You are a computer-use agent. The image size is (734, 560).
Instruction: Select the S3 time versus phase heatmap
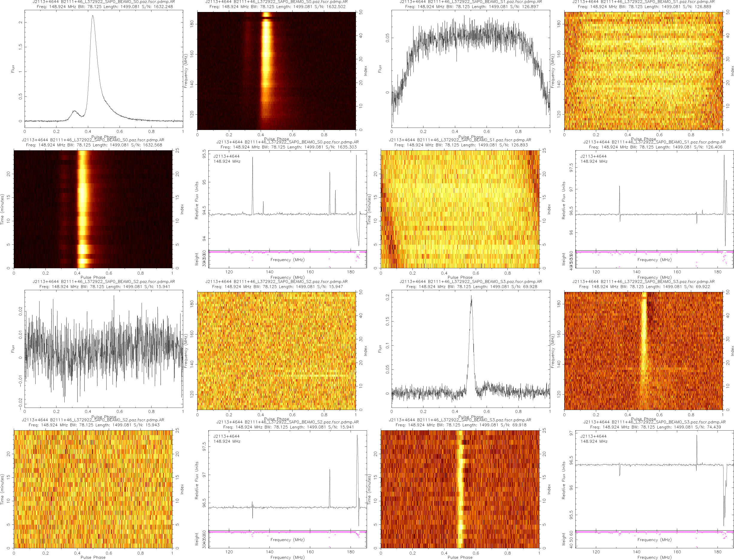[460, 489]
